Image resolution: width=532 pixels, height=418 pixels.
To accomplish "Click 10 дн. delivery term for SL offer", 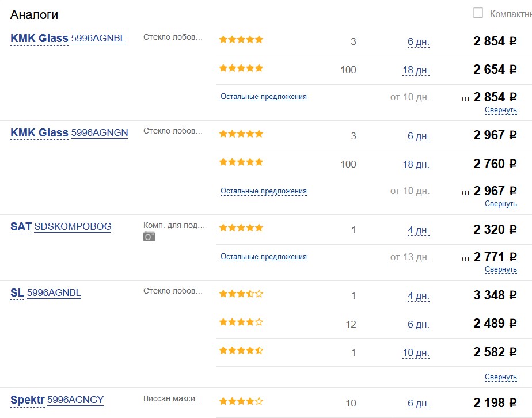I will (416, 352).
